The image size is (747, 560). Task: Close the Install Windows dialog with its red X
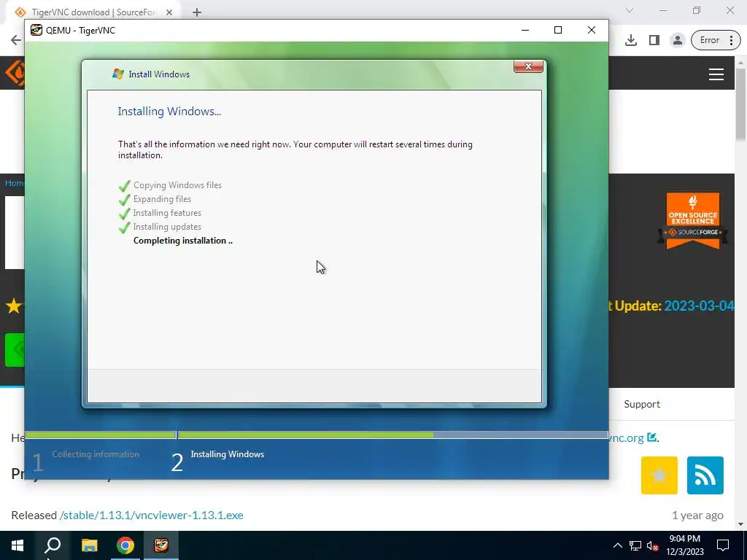click(528, 66)
